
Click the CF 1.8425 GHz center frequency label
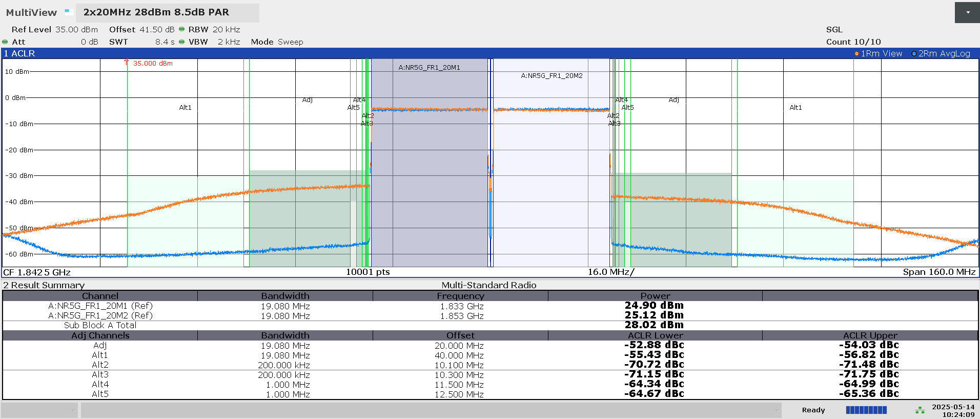click(x=37, y=272)
